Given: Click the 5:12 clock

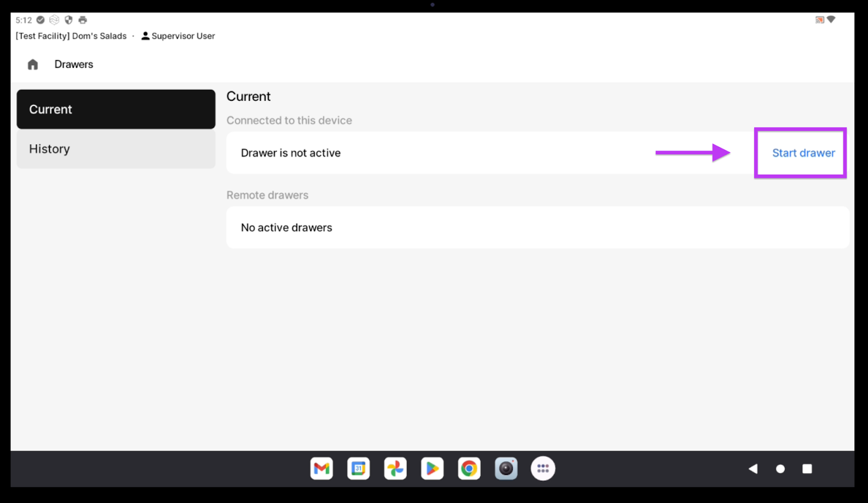Looking at the screenshot, I should coord(24,20).
